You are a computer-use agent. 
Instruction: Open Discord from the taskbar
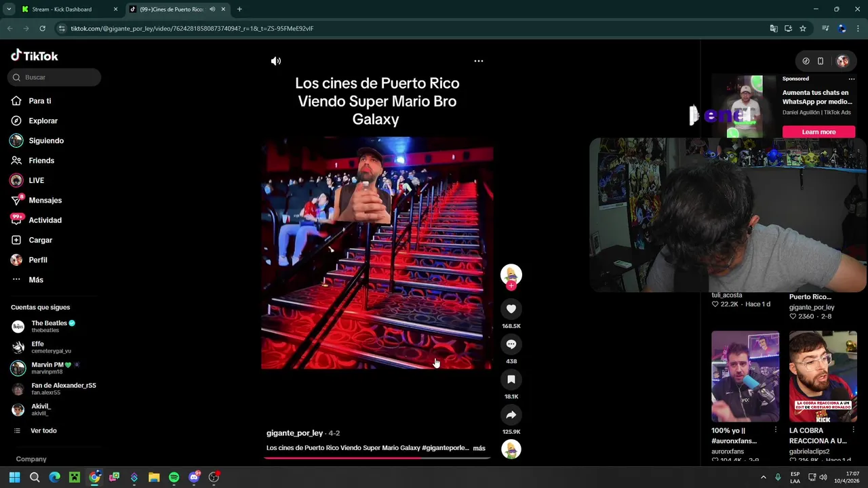[194, 477]
